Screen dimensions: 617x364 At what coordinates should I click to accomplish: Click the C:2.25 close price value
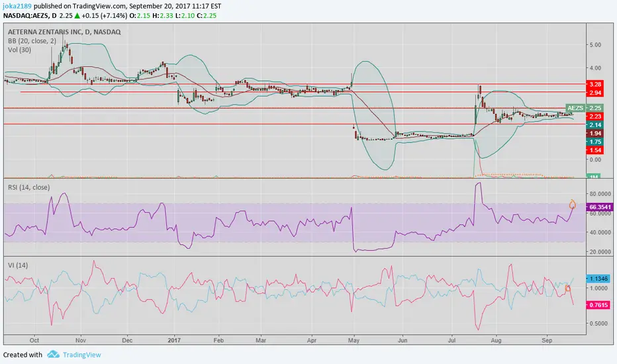click(x=206, y=16)
